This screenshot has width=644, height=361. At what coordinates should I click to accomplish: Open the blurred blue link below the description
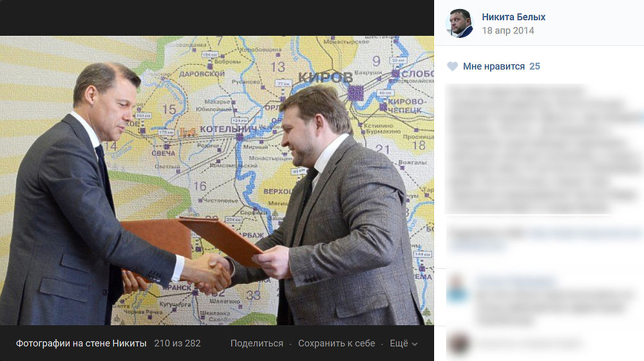click(x=544, y=239)
